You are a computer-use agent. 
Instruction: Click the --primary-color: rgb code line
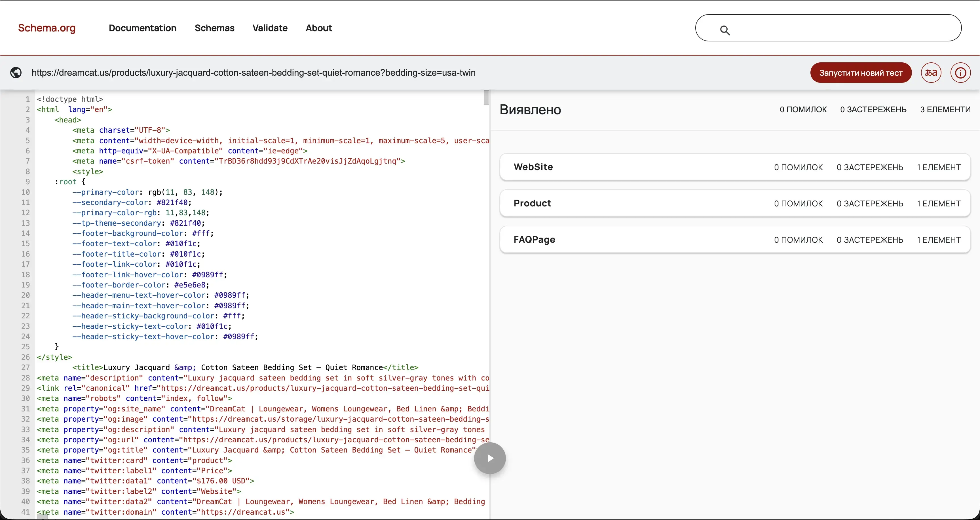coord(147,192)
